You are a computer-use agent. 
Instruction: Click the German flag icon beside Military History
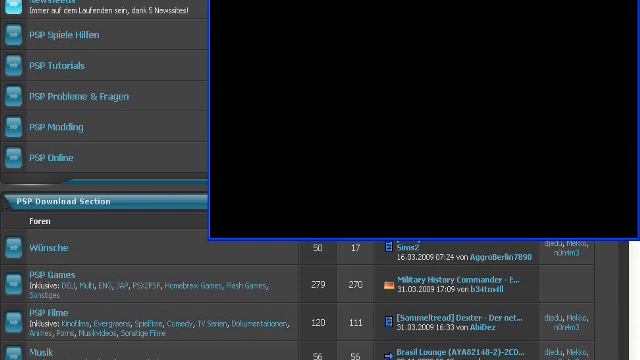389,285
